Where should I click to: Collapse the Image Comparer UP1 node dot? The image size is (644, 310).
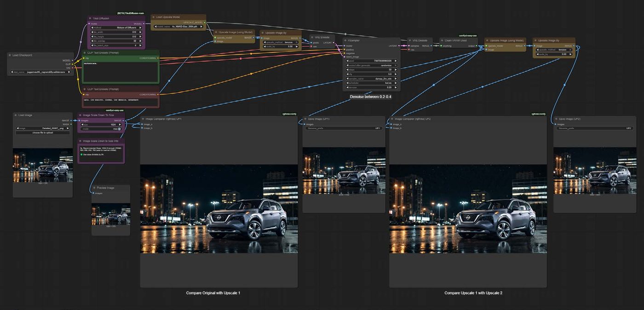click(143, 119)
